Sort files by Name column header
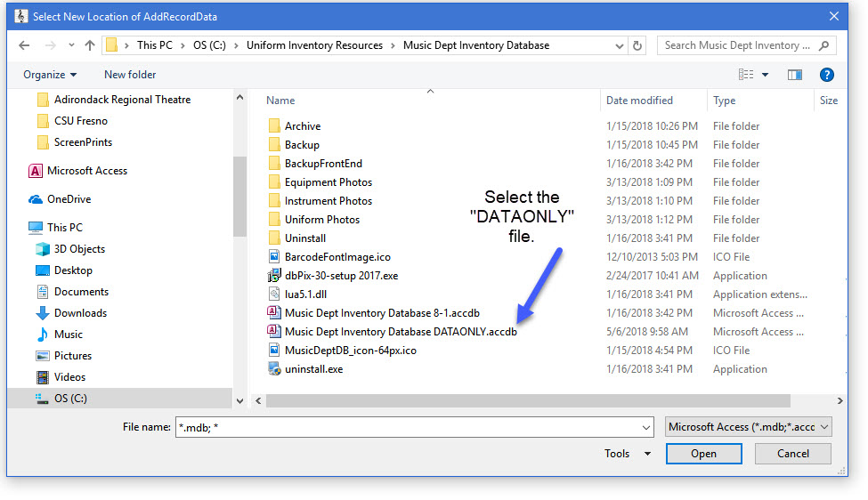868x500 pixels. click(x=281, y=101)
